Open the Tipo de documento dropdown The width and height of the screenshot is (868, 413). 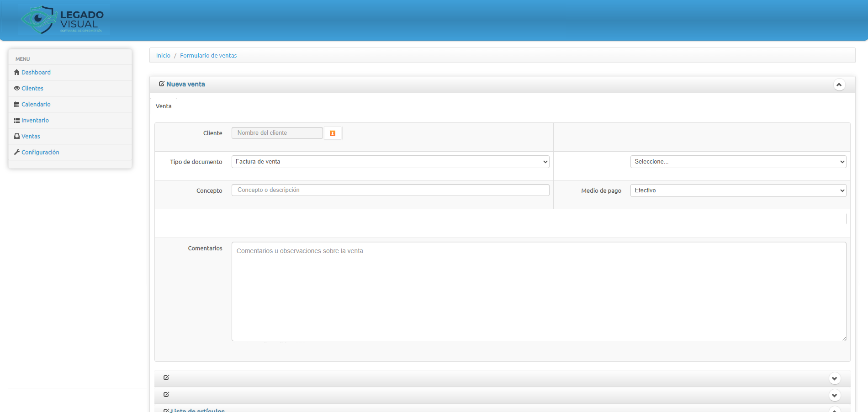tap(390, 162)
